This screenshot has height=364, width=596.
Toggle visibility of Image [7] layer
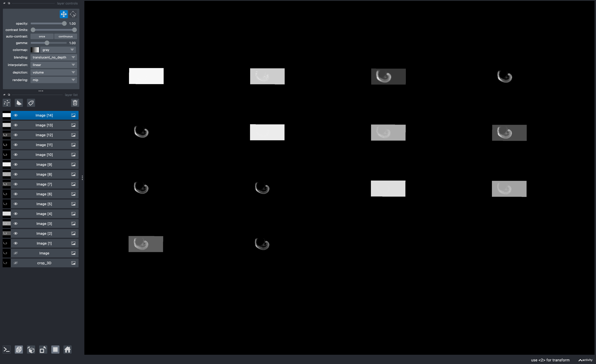click(x=16, y=184)
